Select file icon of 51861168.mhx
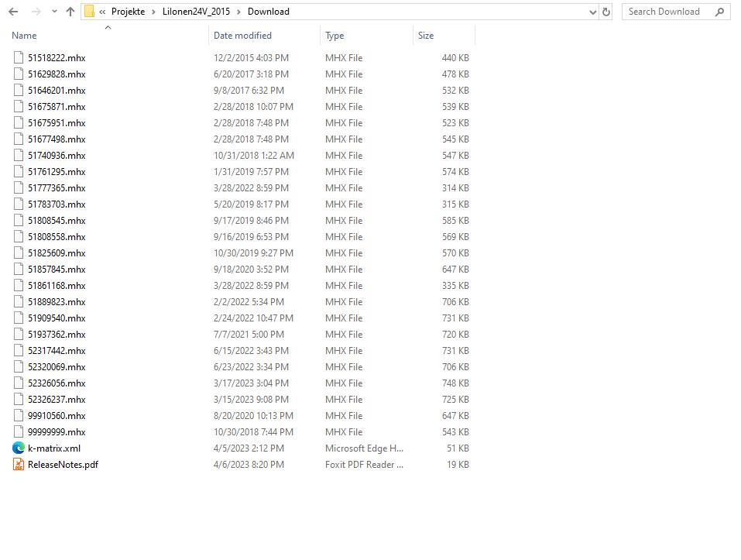Viewport: 741px width, 560px height. (19, 286)
